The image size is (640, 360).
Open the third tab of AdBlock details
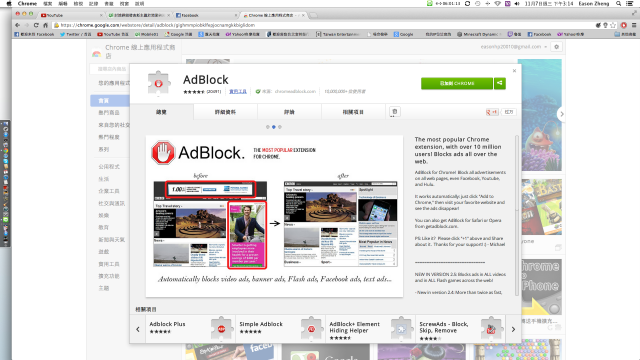289,112
